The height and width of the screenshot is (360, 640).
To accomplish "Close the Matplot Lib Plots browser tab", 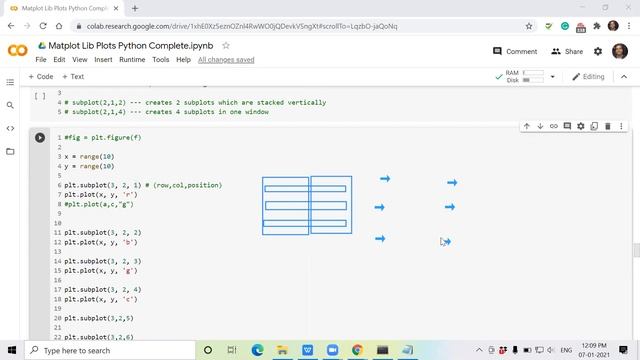I will click(116, 8).
